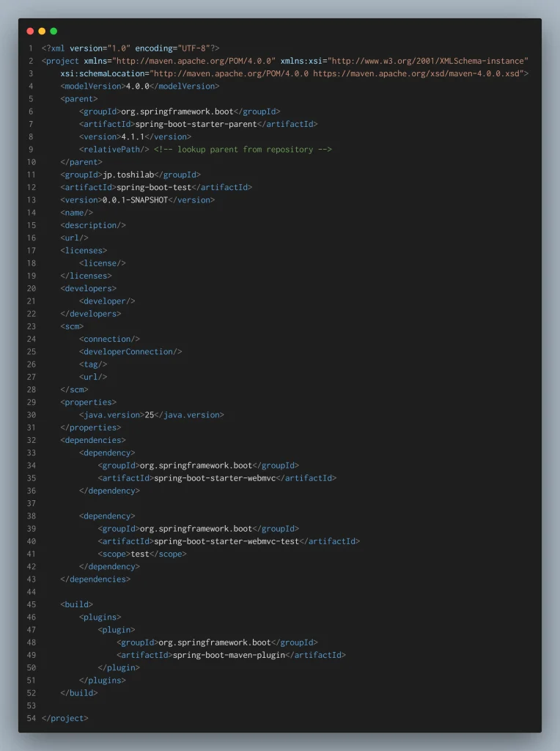Click the <license/> tag

103,263
